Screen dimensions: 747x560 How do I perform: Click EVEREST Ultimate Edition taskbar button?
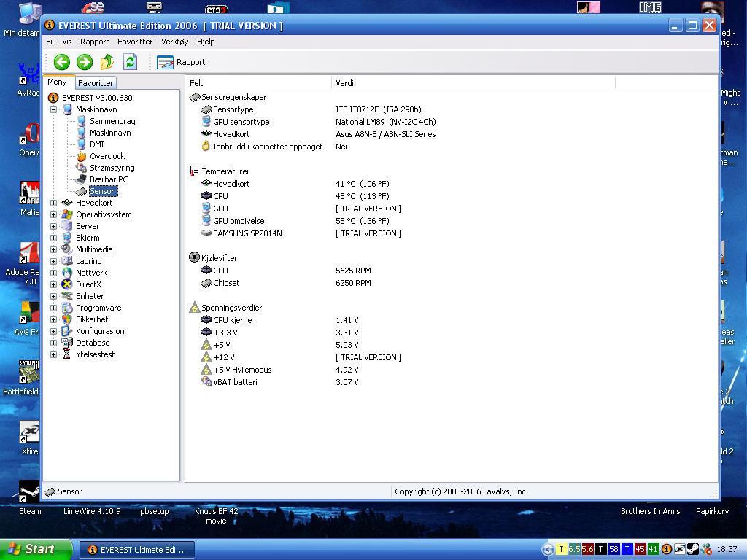tap(136, 550)
